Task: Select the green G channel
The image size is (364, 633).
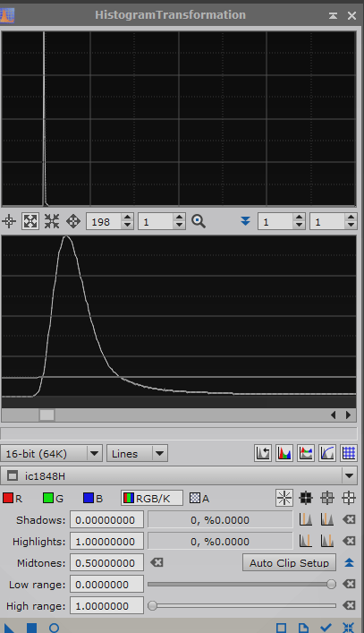Action: point(54,498)
